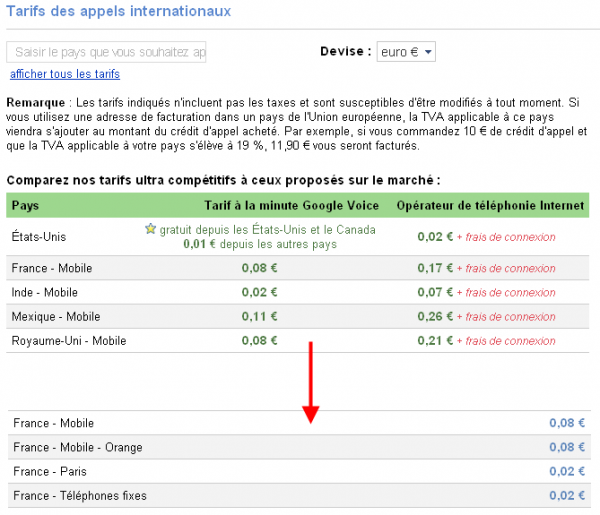
Task: Select the 'Tarif à la minute Google Voice' header
Action: click(x=292, y=205)
